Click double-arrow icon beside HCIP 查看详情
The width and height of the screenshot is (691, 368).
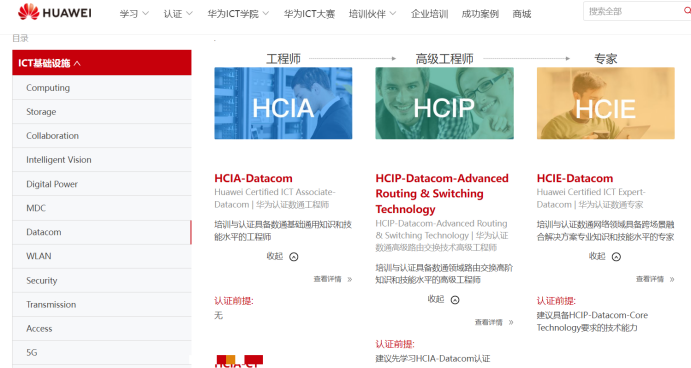click(x=511, y=322)
